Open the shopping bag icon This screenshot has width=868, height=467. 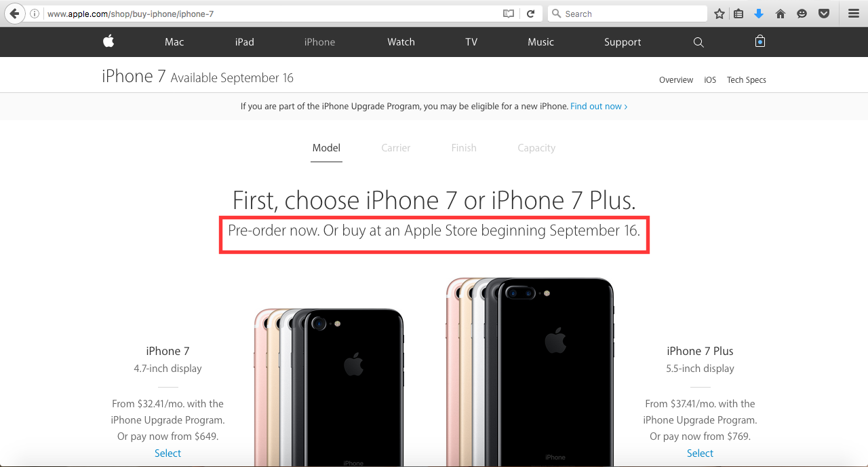click(x=760, y=41)
